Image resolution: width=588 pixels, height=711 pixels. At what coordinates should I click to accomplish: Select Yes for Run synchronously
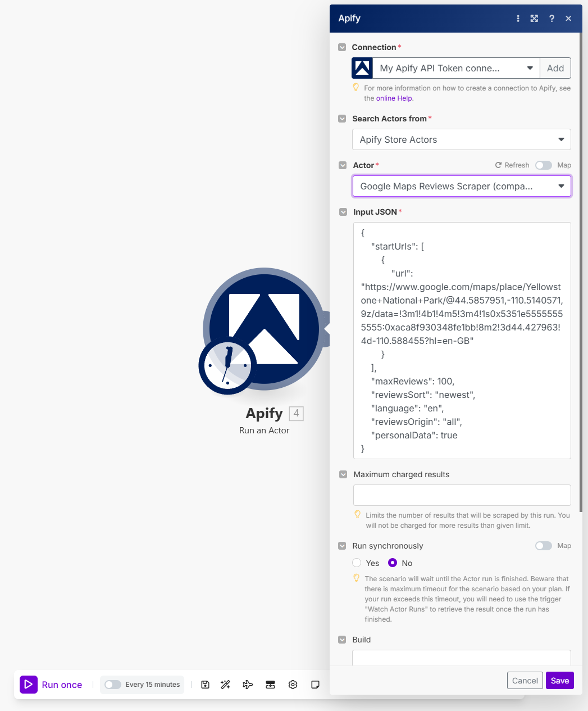[357, 563]
